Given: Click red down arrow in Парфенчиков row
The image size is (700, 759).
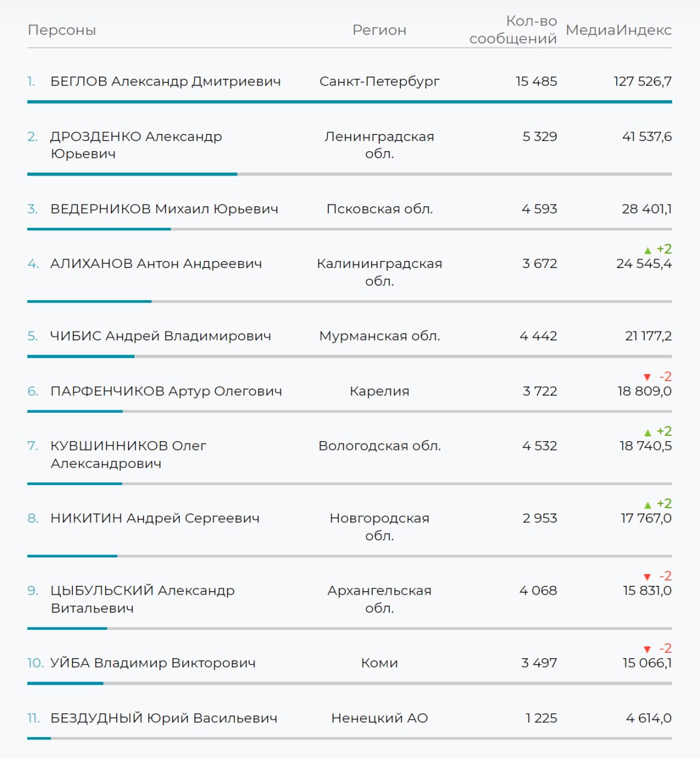Looking at the screenshot, I should [647, 378].
